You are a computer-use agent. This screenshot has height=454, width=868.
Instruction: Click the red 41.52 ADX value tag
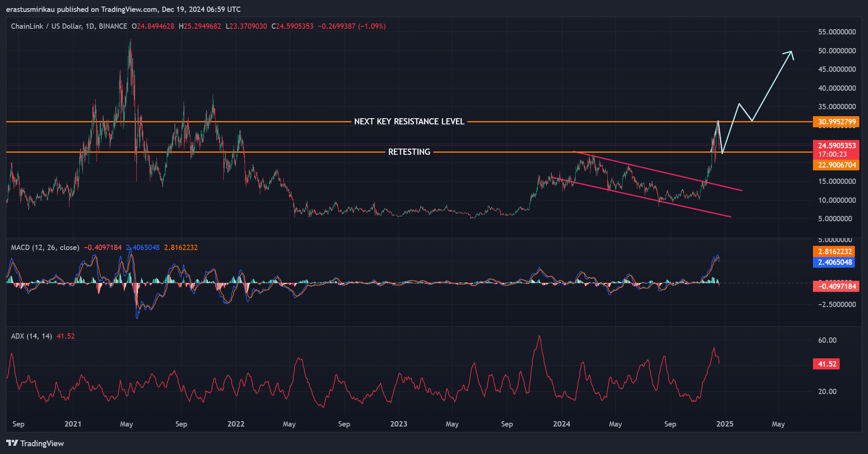tap(826, 364)
